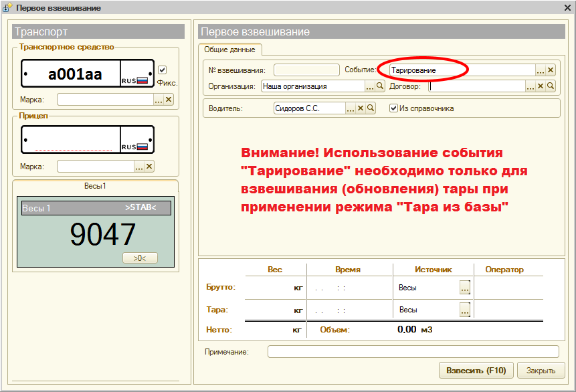Open driver lookup with magnifier icon
576x392 pixels.
[370, 108]
